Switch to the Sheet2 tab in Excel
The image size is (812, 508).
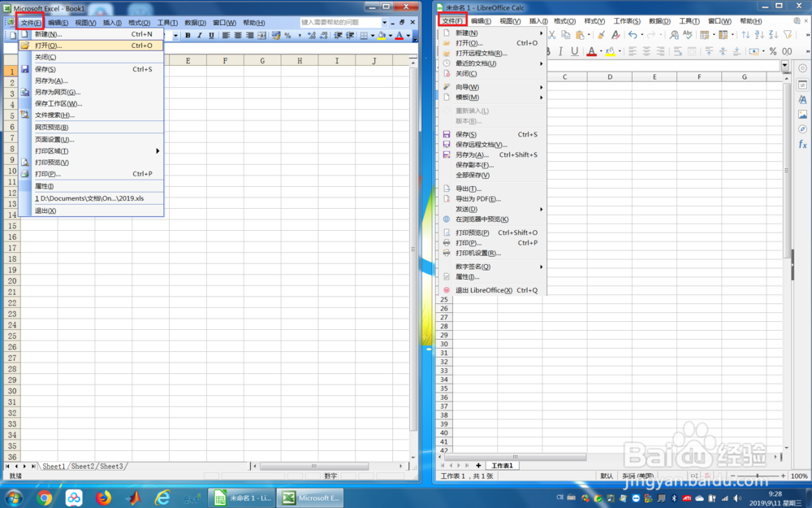pyautogui.click(x=83, y=466)
